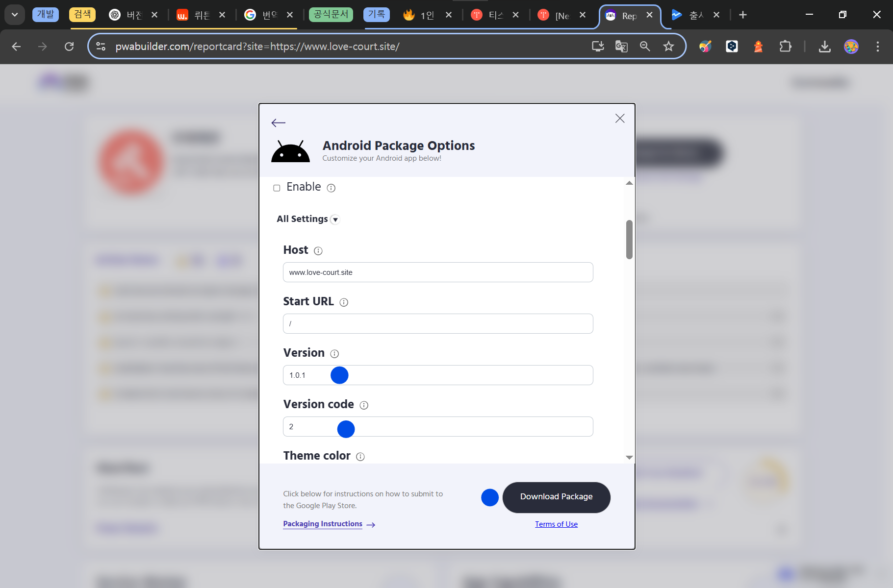Image resolution: width=893 pixels, height=588 pixels.
Task: Show info tooltip for Host
Action: [318, 251]
